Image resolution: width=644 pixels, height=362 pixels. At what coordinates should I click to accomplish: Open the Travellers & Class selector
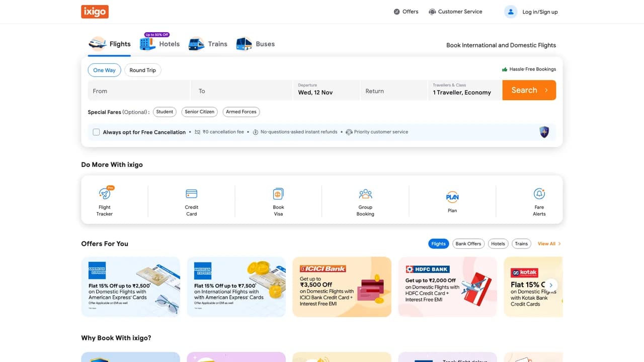(465, 90)
